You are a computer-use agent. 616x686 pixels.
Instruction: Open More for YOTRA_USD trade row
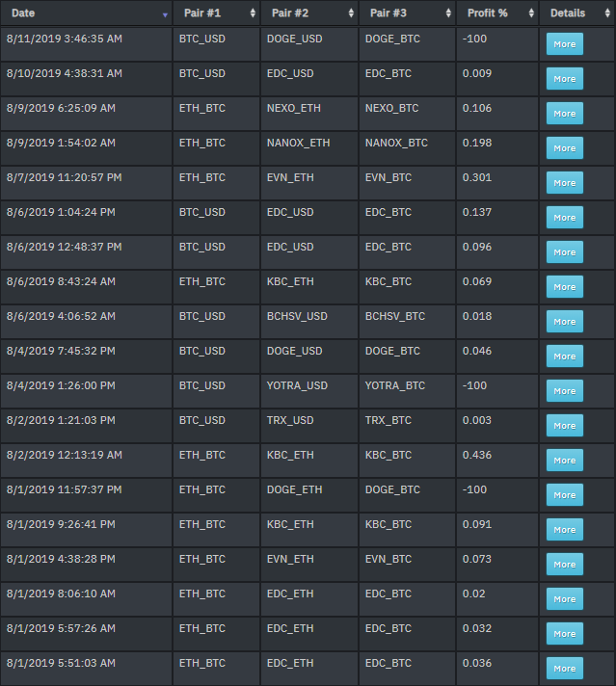pos(564,390)
